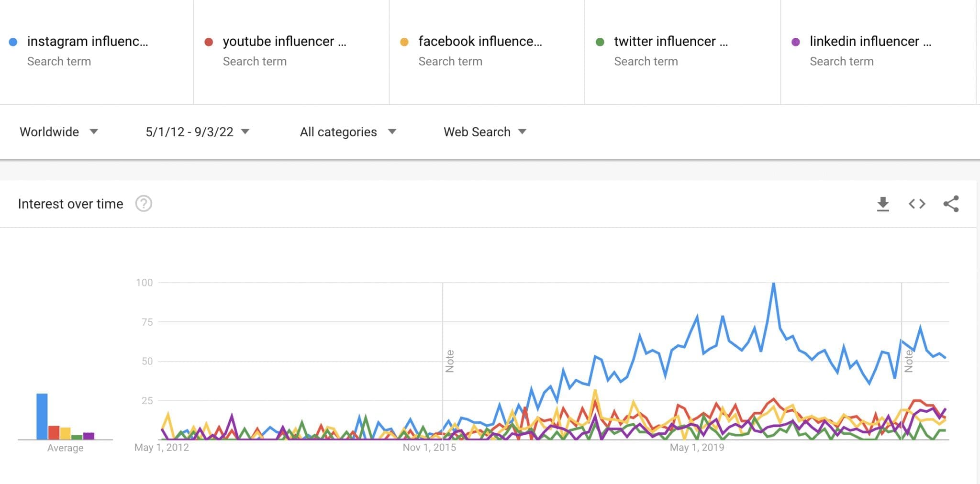Click the blue Average bar
Screen dimensions: 980x484
point(41,416)
